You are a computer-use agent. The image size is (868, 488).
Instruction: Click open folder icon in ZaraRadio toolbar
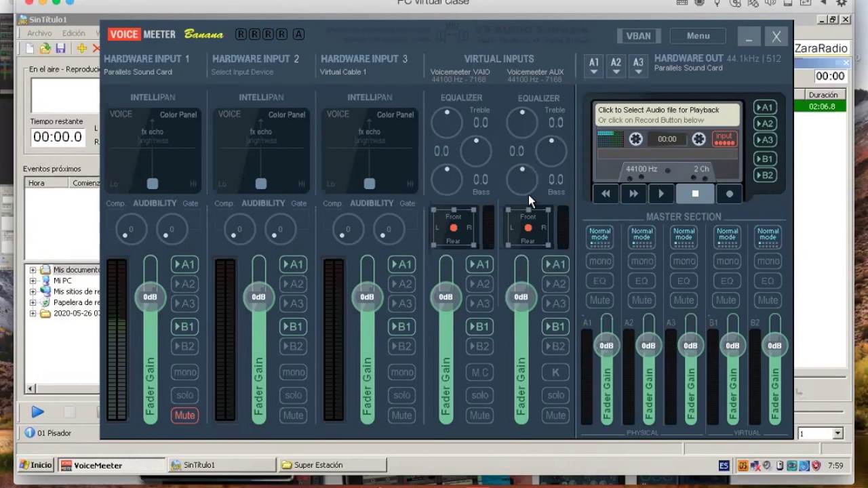(45, 48)
